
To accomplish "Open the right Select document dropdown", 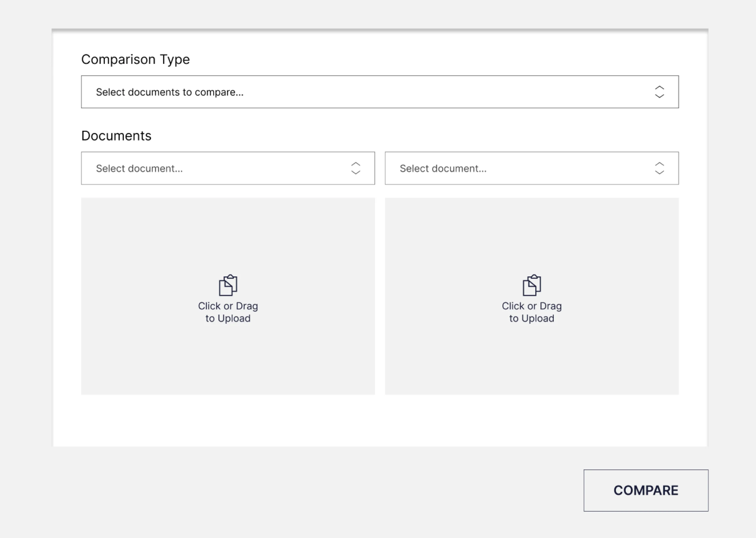I will coord(531,168).
